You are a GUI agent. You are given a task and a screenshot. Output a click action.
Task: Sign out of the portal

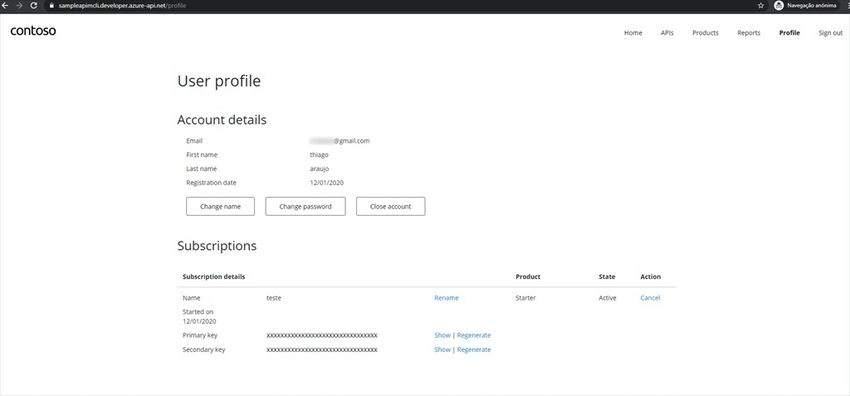(830, 33)
